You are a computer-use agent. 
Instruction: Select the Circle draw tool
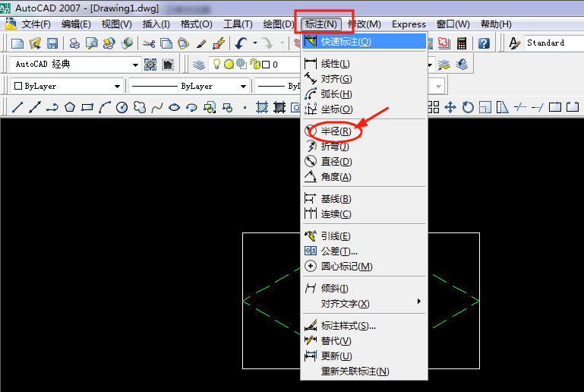click(x=122, y=107)
